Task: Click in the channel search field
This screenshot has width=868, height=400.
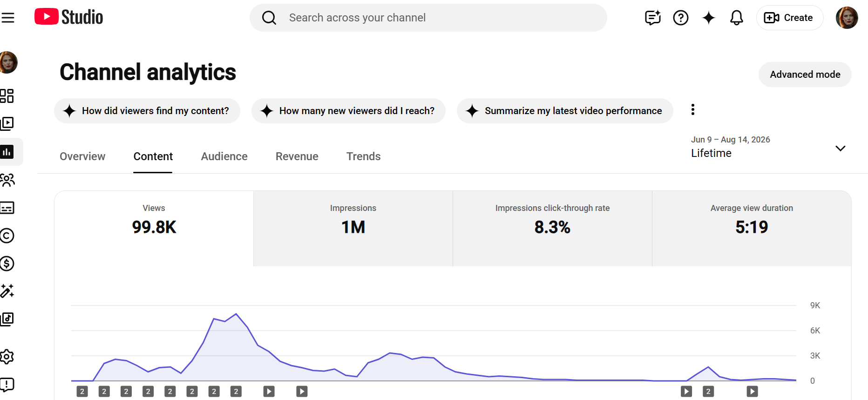Action: (x=428, y=18)
